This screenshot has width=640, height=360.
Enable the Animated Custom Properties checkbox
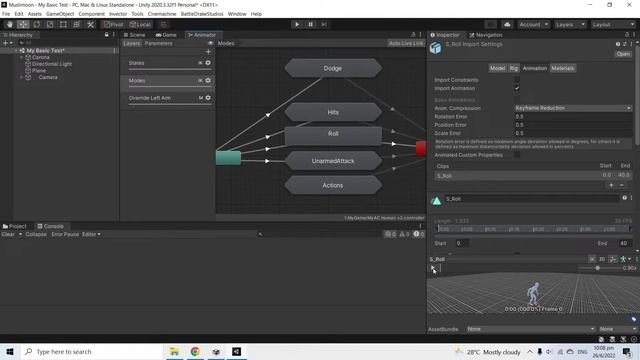click(x=517, y=155)
